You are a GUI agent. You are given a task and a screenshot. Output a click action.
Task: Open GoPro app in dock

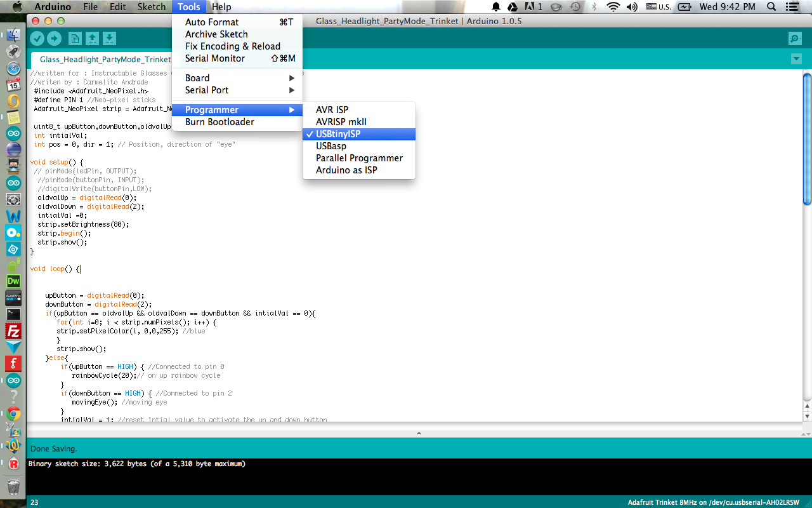(x=13, y=298)
